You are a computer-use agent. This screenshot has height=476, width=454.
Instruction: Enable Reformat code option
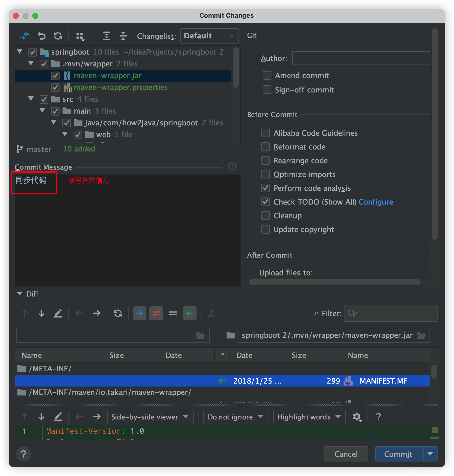click(266, 147)
